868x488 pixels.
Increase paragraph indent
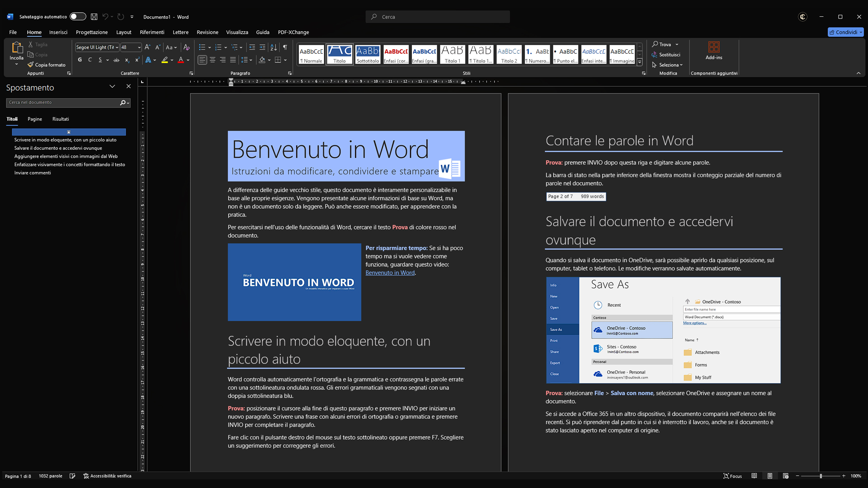point(262,47)
